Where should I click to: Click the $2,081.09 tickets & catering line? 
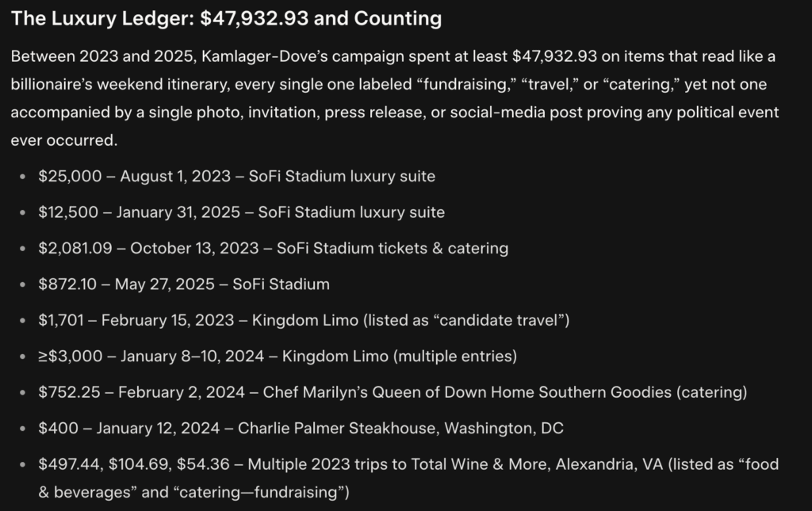coord(273,248)
